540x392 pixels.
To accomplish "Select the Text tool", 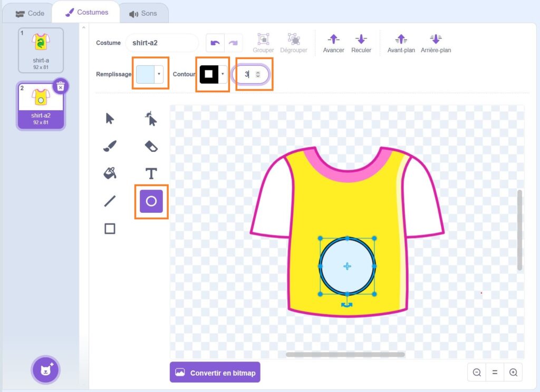I will (x=151, y=173).
